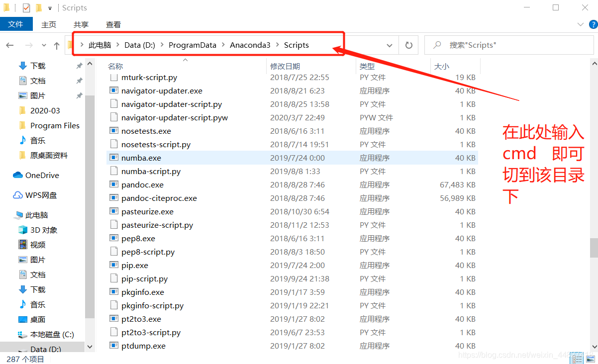Image resolution: width=598 pixels, height=364 pixels.
Task: Open Help via the blue question mark icon
Action: pyautogui.click(x=592, y=24)
